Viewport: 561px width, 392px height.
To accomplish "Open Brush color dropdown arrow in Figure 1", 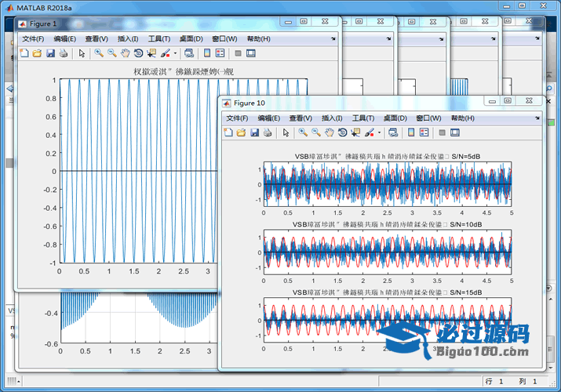I will tap(175, 53).
